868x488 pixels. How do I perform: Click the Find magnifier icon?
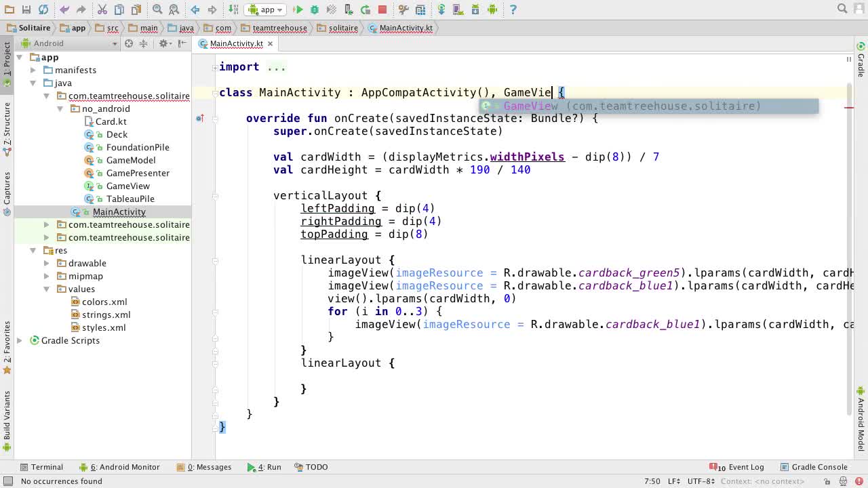[157, 9]
